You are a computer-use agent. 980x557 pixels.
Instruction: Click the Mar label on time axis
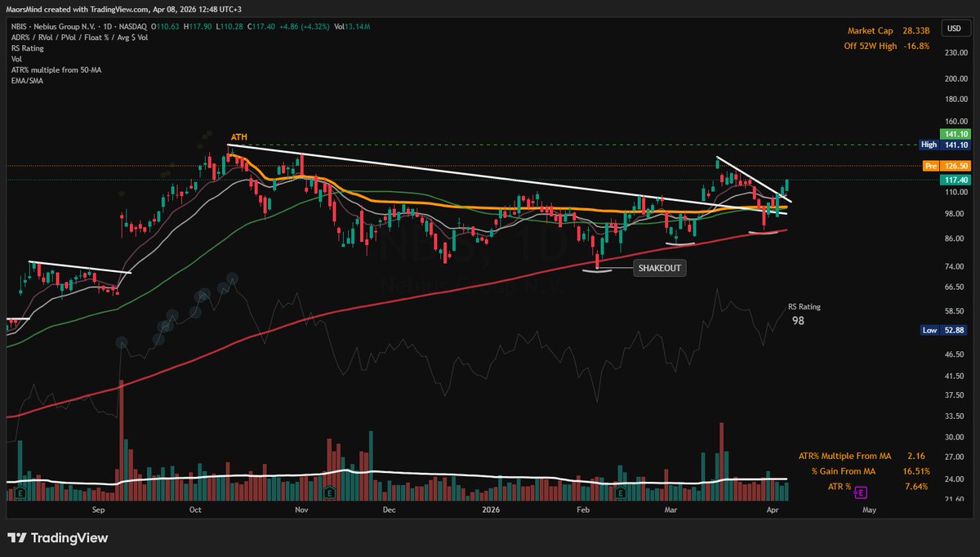tap(671, 510)
